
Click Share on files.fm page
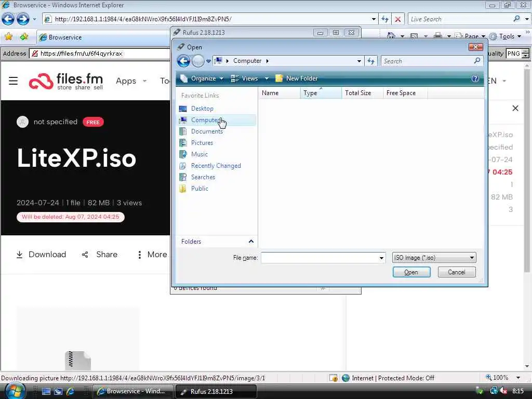(100, 255)
